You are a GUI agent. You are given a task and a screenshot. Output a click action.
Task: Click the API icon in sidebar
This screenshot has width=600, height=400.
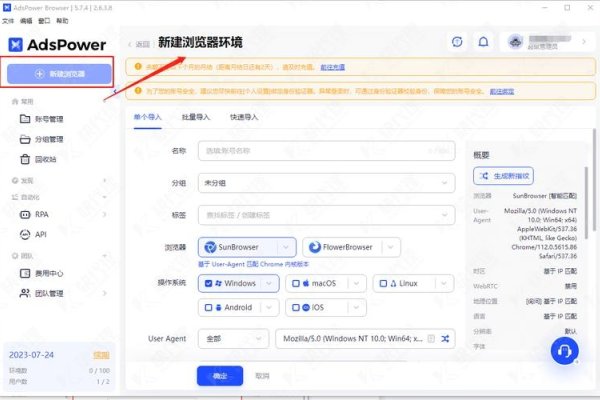click(x=25, y=234)
